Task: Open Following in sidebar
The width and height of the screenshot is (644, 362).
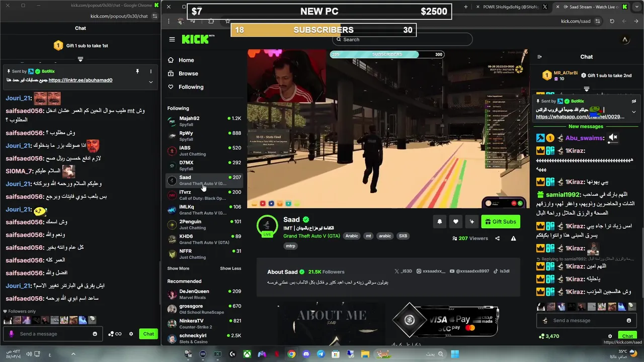Action: 191,87
